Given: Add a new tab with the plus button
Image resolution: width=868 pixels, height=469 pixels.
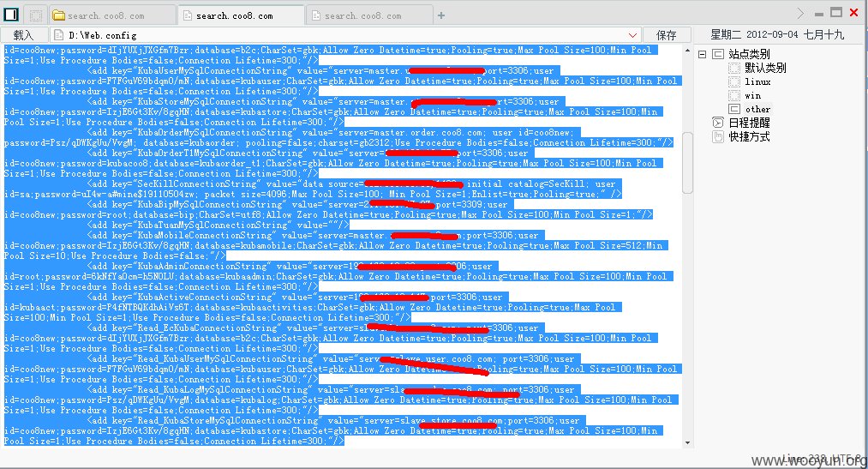Looking at the screenshot, I should pyautogui.click(x=441, y=15).
